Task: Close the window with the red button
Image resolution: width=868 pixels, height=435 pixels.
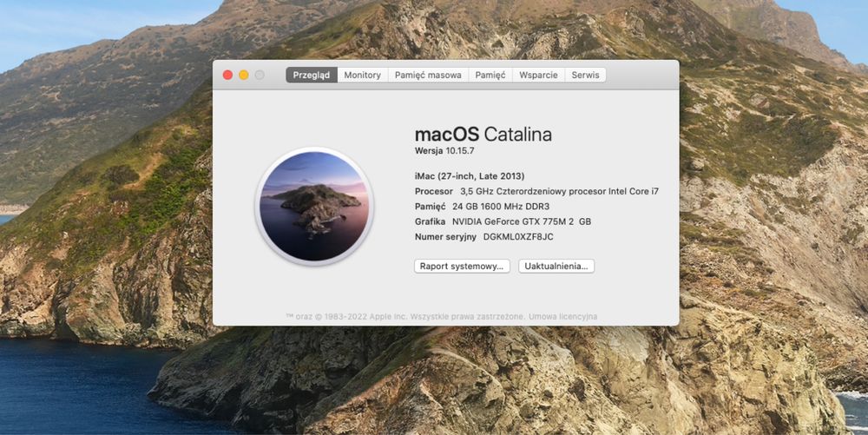Action: (227, 76)
